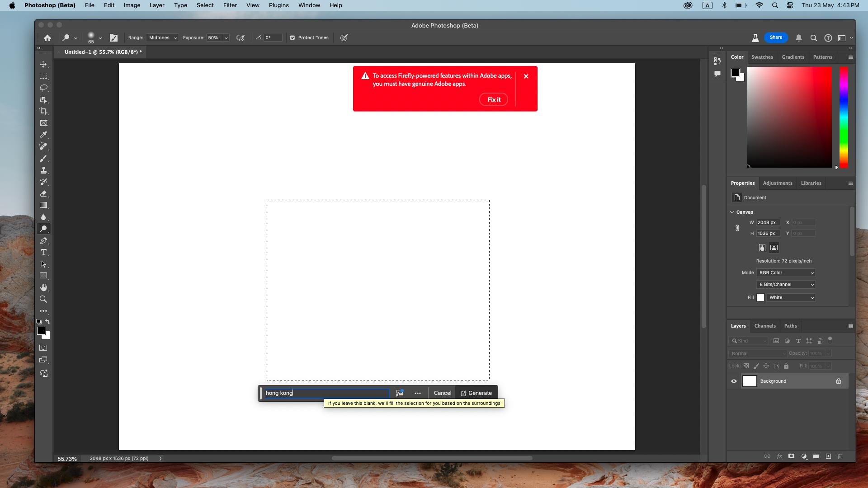Click the vertical hue spectrum slider
868x488 pixels.
tap(844, 117)
